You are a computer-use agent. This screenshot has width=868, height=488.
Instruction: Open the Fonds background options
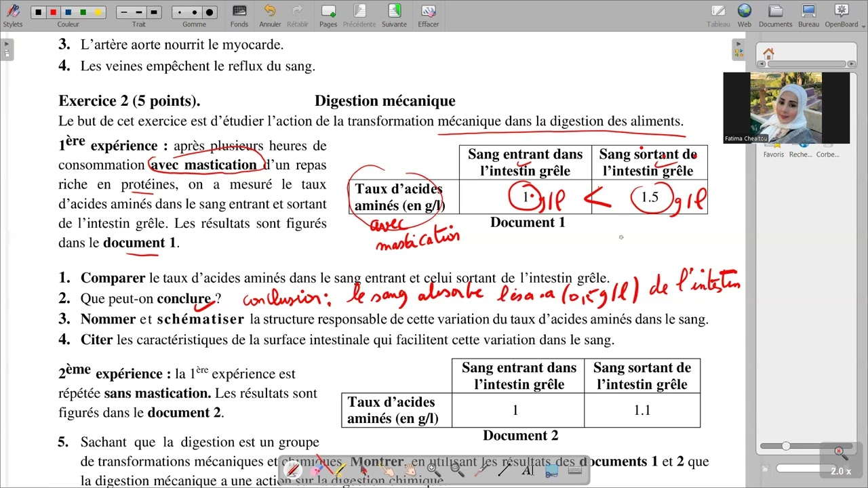[x=239, y=16]
